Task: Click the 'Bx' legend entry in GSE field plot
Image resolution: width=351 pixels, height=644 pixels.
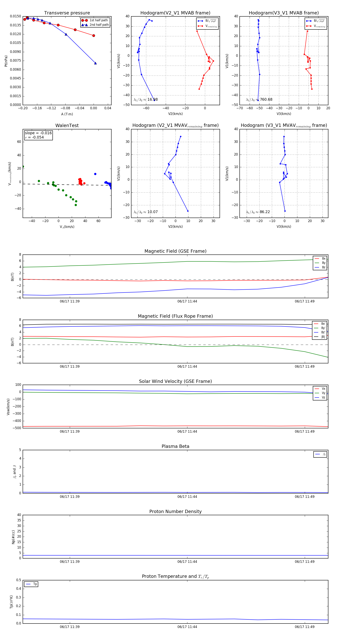Action: pyautogui.click(x=320, y=259)
